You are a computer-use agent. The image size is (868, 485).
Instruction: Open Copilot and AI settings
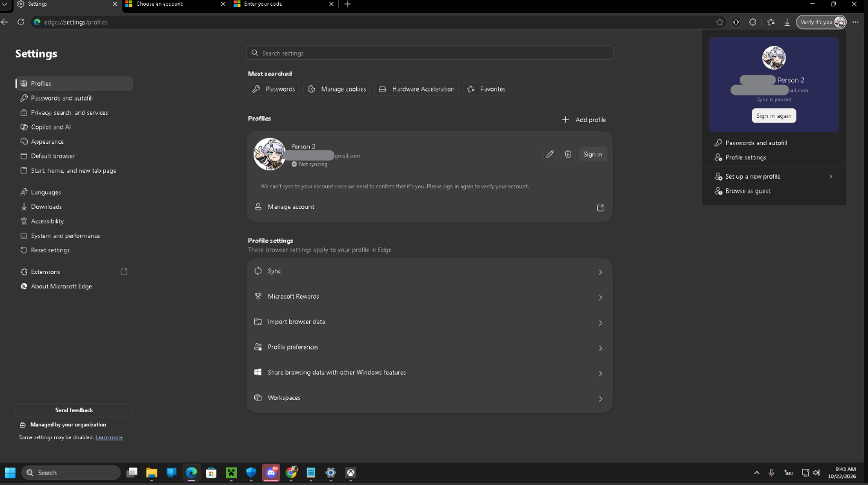click(x=74, y=127)
